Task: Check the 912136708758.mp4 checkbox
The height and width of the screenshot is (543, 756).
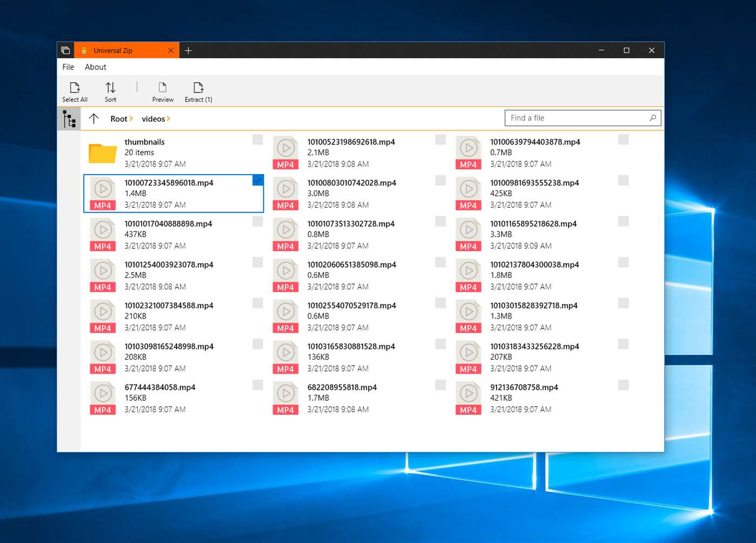Action: click(623, 385)
